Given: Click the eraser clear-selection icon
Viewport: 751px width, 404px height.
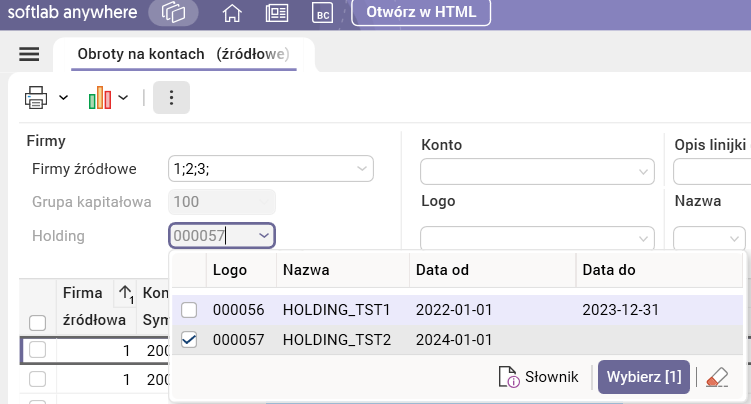Looking at the screenshot, I should click(716, 377).
